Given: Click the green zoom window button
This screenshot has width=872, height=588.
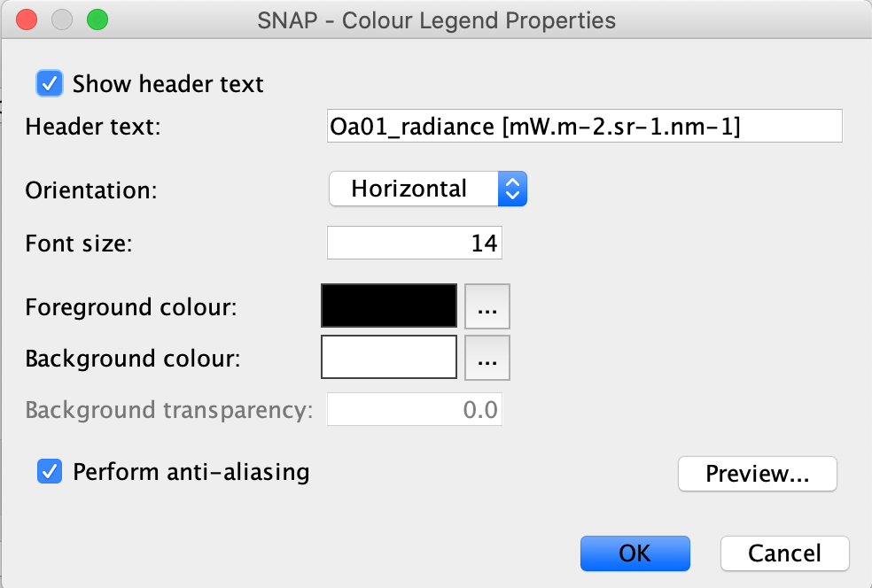Looking at the screenshot, I should coord(97,19).
